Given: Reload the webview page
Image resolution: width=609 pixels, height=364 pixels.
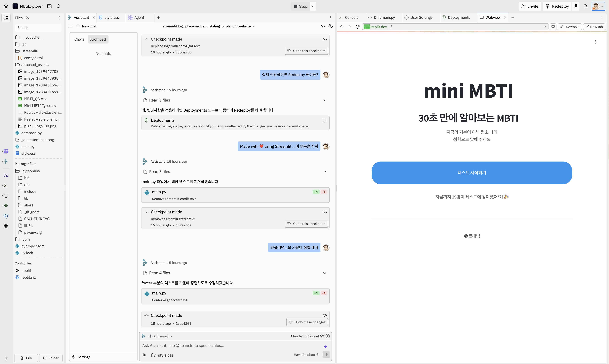Looking at the screenshot, I should (x=358, y=27).
